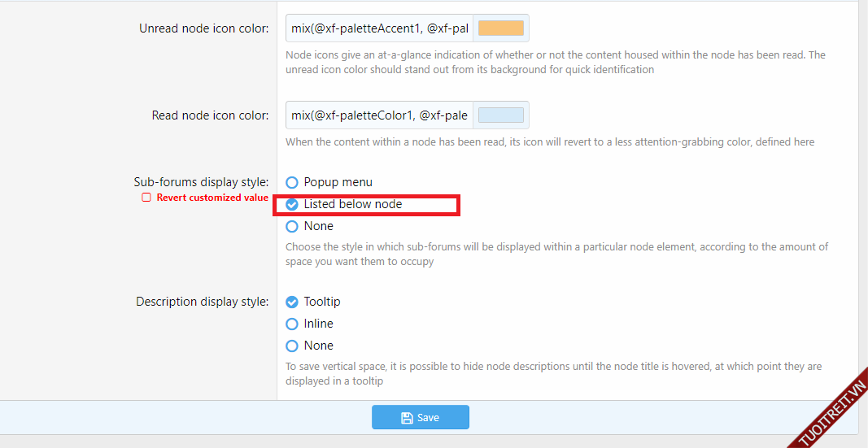Click the TUOITREIT.VN corner watermark
Viewport: 868px width, 448px height.
pos(828,412)
